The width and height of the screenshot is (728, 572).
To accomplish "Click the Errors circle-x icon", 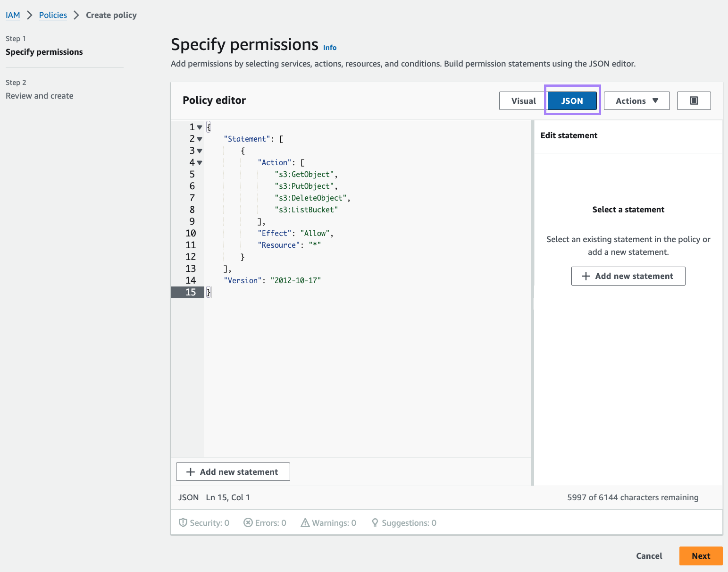I will (x=248, y=522).
